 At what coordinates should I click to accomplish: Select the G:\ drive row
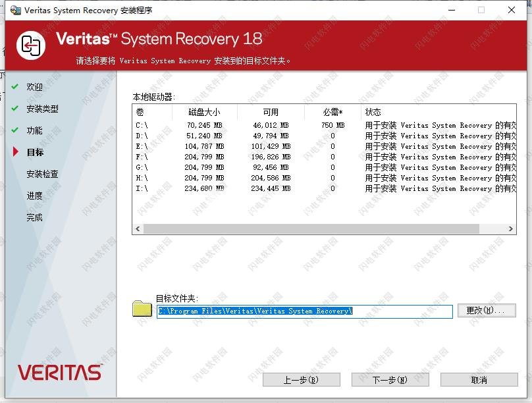coord(325,167)
